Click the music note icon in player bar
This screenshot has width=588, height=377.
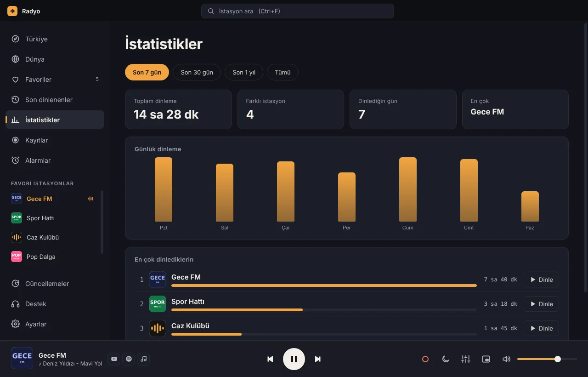143,359
